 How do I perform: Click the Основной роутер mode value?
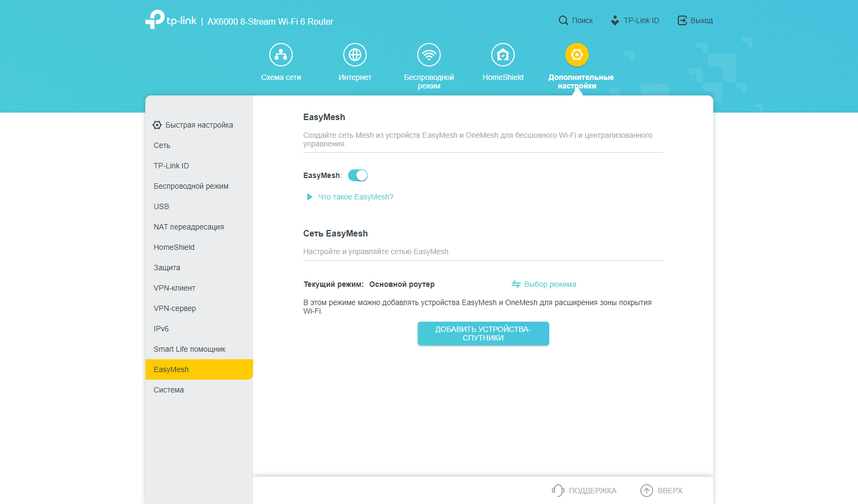coord(402,284)
